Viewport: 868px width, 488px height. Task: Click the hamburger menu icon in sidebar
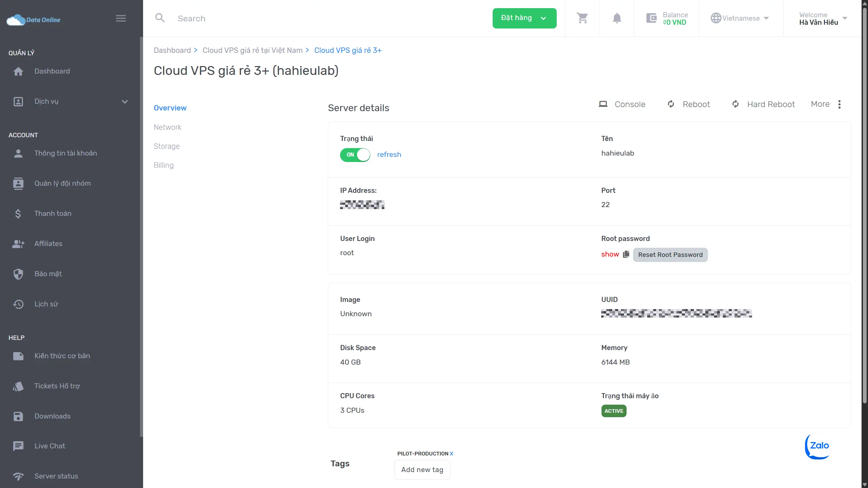pyautogui.click(x=121, y=18)
